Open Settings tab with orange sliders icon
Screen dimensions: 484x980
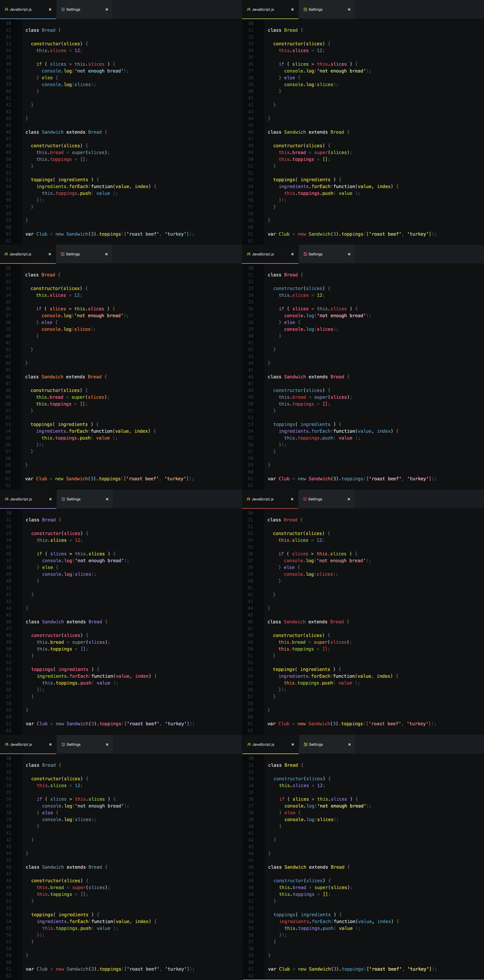click(84, 254)
